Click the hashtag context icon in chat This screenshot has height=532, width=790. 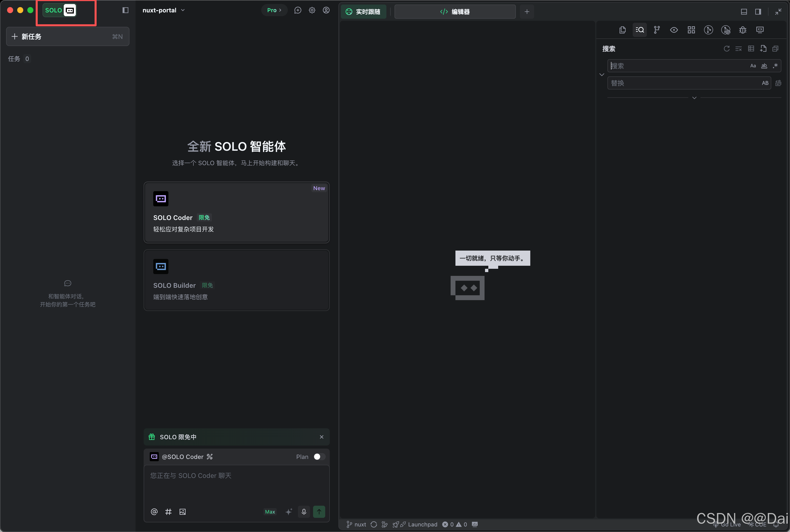click(x=168, y=512)
